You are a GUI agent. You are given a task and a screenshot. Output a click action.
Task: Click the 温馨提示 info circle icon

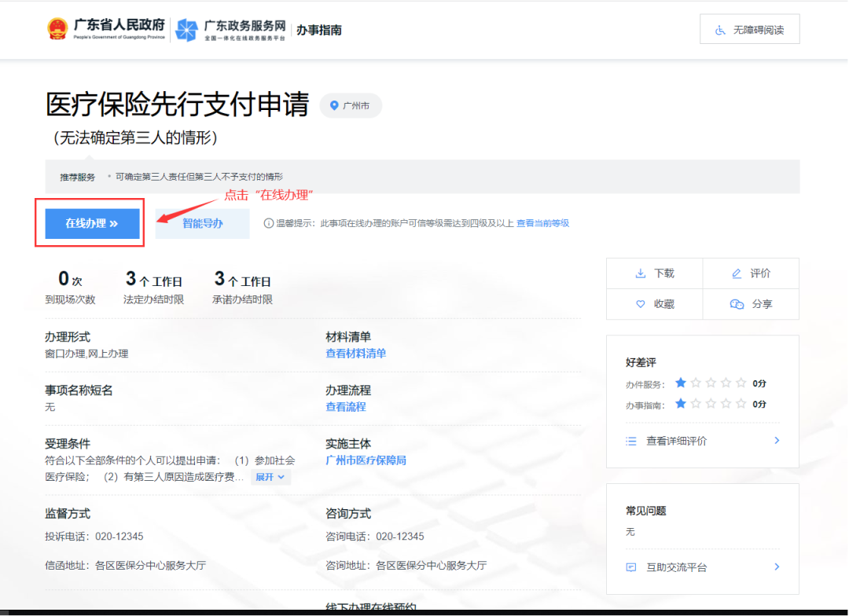point(269,223)
